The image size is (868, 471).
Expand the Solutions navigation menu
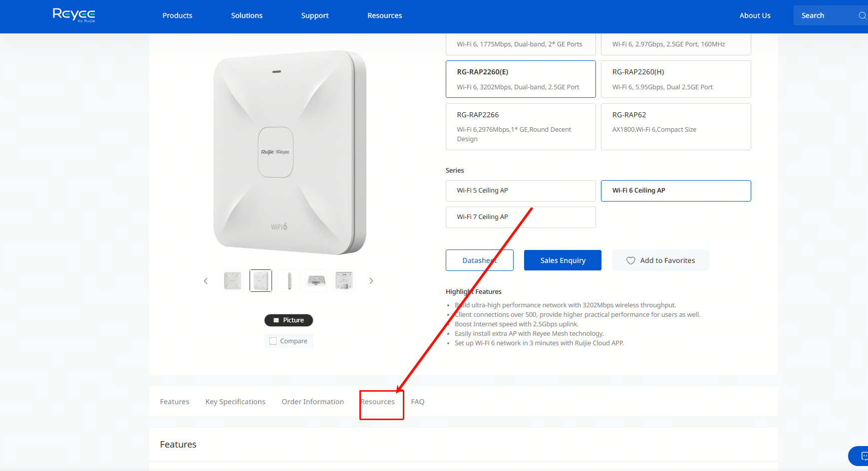[247, 15]
